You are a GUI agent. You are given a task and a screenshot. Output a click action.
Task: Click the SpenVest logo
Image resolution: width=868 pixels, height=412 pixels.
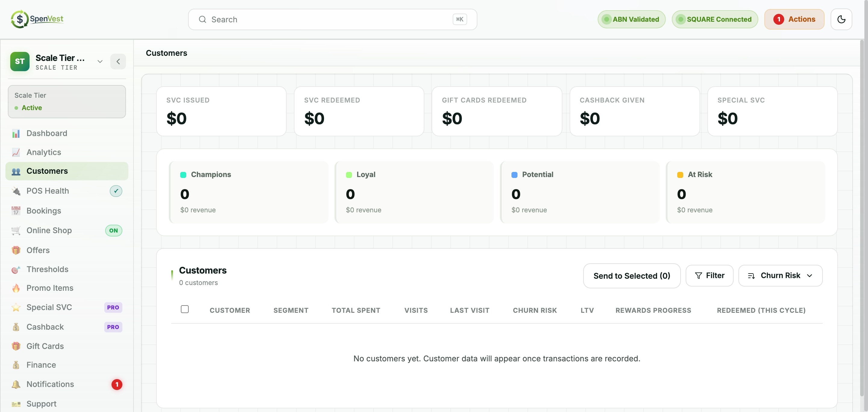[37, 19]
